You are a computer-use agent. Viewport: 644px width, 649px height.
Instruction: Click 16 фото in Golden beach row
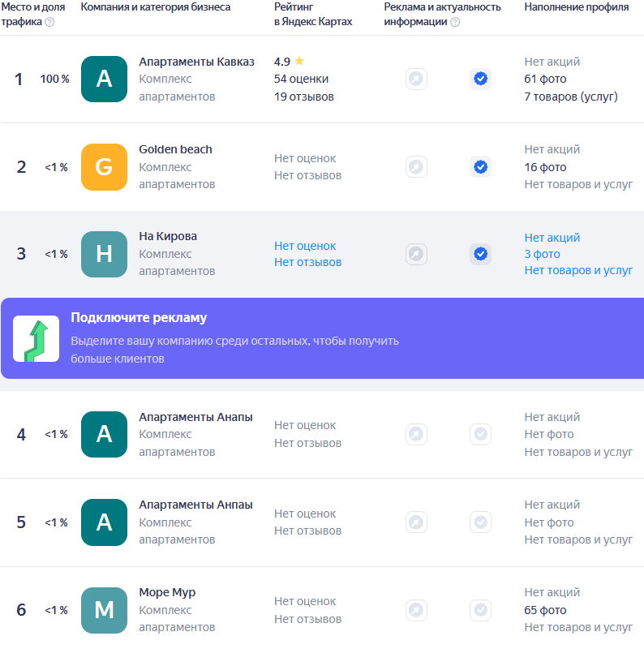[x=545, y=167]
